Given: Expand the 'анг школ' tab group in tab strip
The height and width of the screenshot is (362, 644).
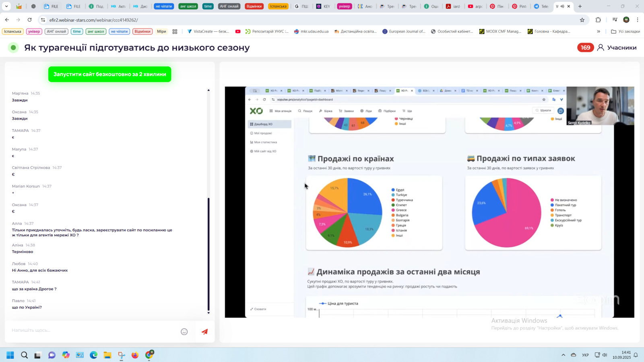Looking at the screenshot, I should (x=188, y=6).
